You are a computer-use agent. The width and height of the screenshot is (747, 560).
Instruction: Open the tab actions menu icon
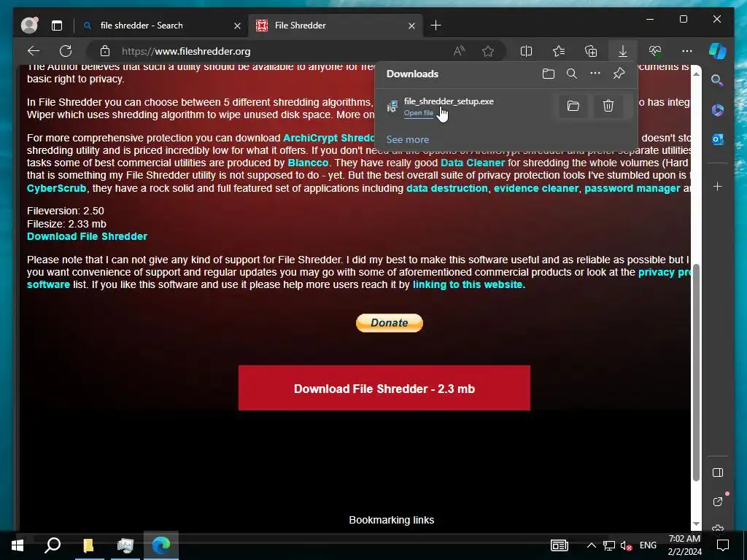(57, 26)
